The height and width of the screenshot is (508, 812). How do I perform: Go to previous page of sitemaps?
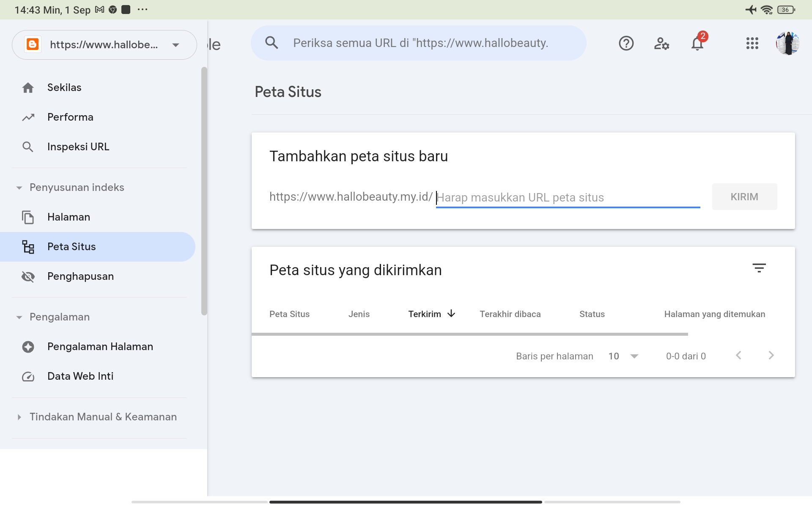click(x=738, y=356)
